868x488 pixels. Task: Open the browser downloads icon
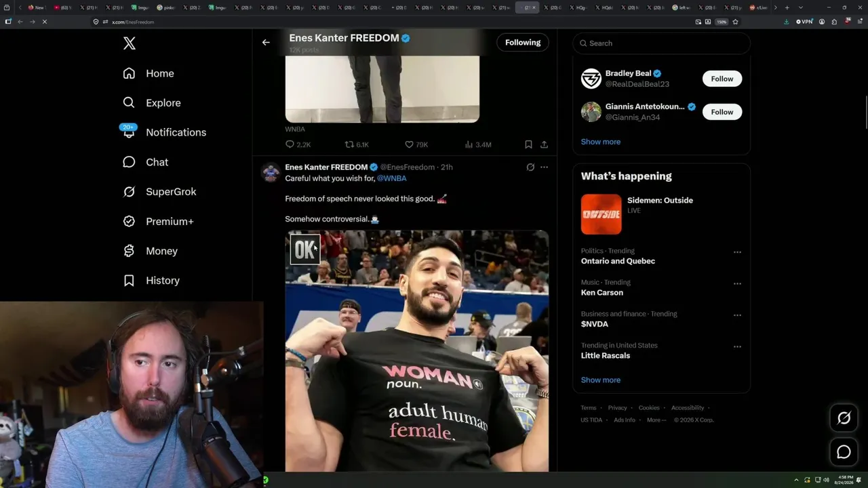[x=786, y=22]
